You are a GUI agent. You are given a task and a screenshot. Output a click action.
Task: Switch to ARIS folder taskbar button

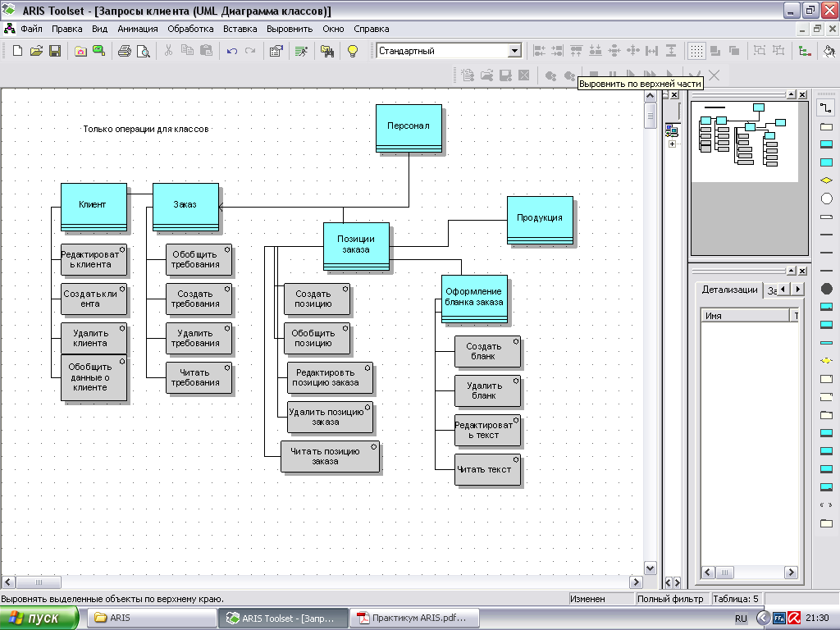(x=152, y=618)
